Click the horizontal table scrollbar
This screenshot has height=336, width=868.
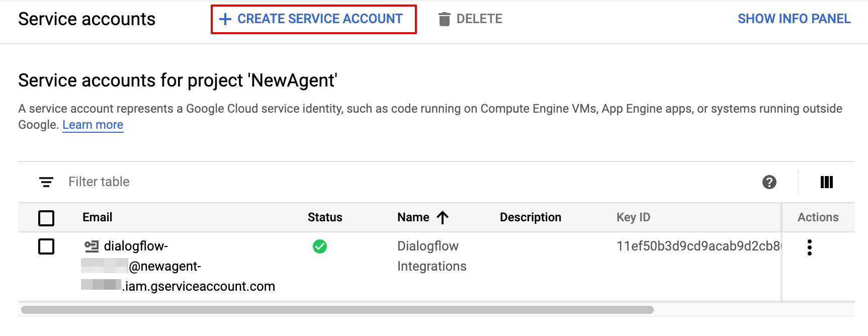[x=337, y=310]
